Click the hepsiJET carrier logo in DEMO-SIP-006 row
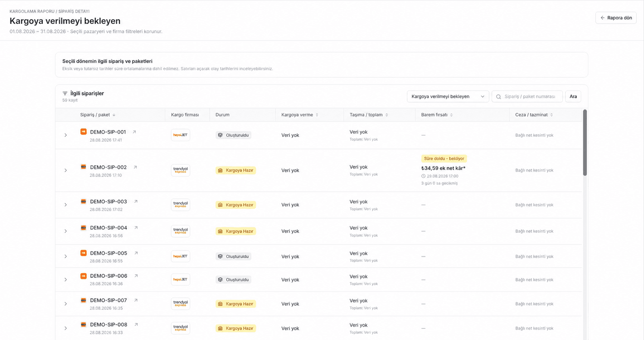Viewport: 644px width, 340px height. [181, 280]
